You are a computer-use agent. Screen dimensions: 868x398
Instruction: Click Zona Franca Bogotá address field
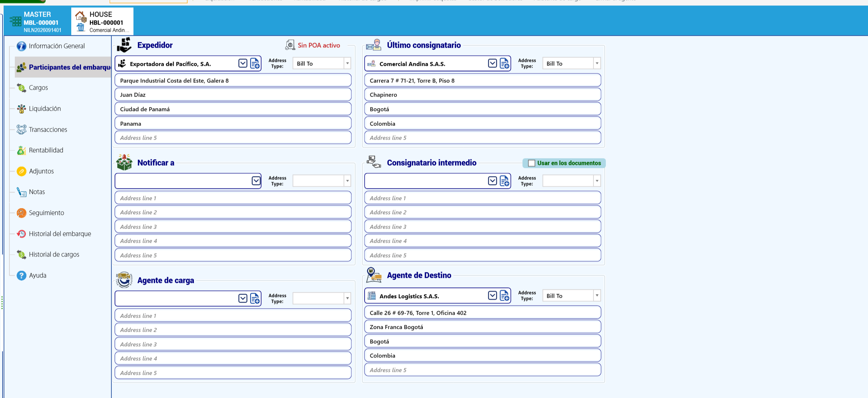tap(482, 327)
